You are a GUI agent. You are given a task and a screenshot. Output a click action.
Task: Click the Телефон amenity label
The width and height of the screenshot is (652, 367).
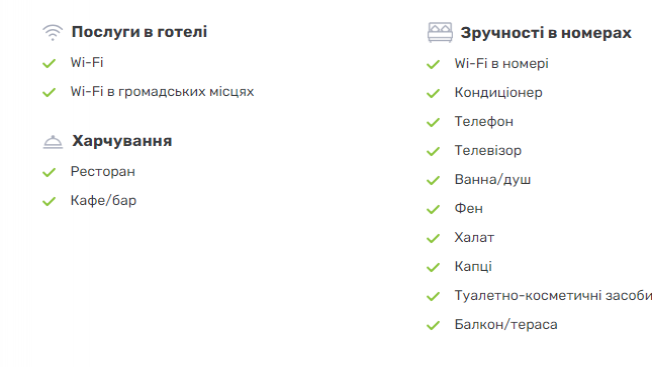pyautogui.click(x=484, y=122)
